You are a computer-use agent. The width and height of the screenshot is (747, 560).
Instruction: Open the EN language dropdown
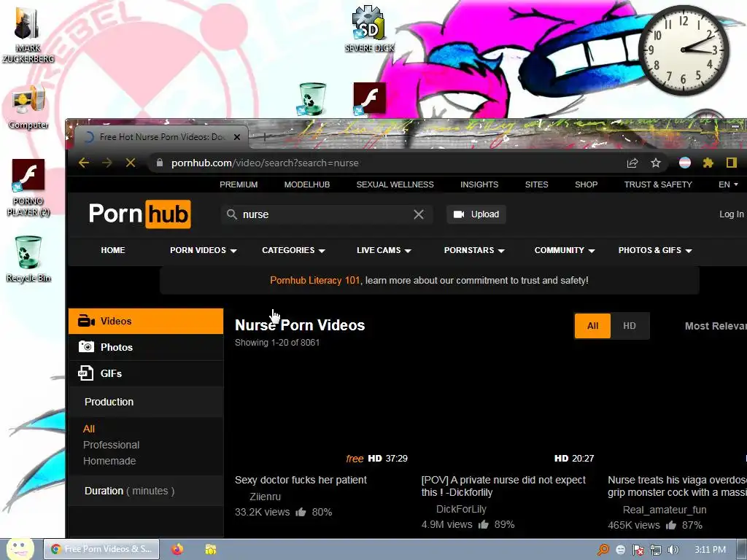point(728,184)
